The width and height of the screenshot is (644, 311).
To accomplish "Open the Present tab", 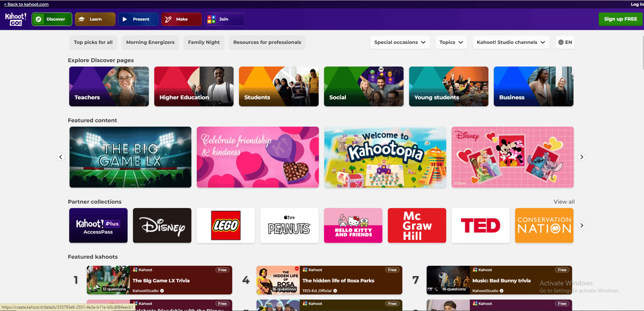I will (x=138, y=19).
